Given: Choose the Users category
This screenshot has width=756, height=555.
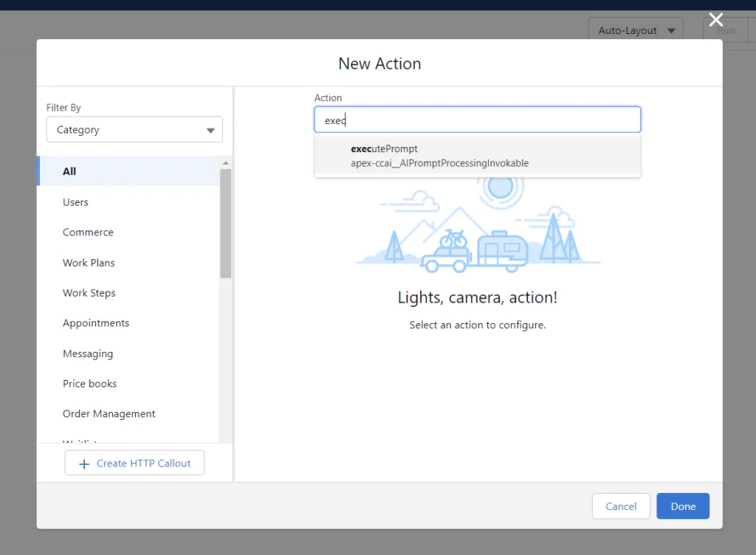Looking at the screenshot, I should coord(75,202).
